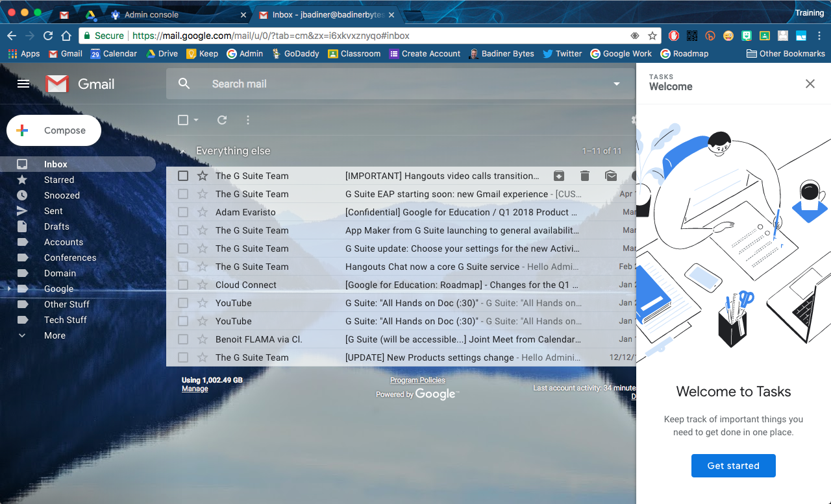Click the Gmail logo
The height and width of the screenshot is (504, 831).
coord(80,84)
